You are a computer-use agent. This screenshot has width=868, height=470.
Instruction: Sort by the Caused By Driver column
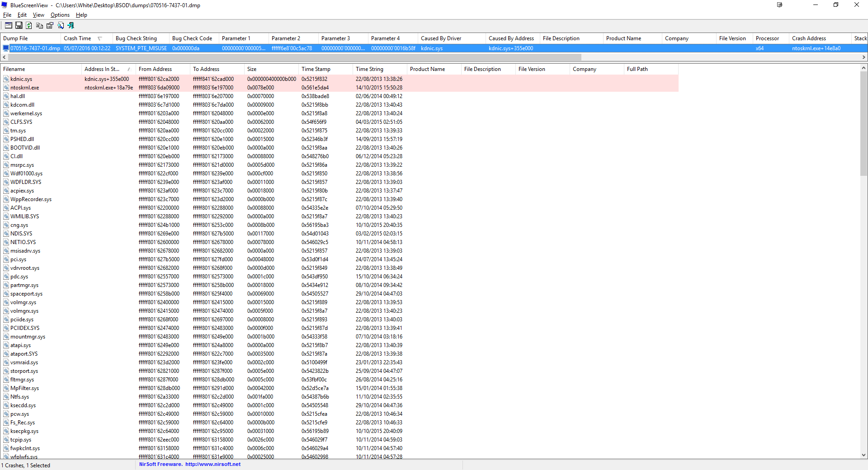[x=452, y=38]
